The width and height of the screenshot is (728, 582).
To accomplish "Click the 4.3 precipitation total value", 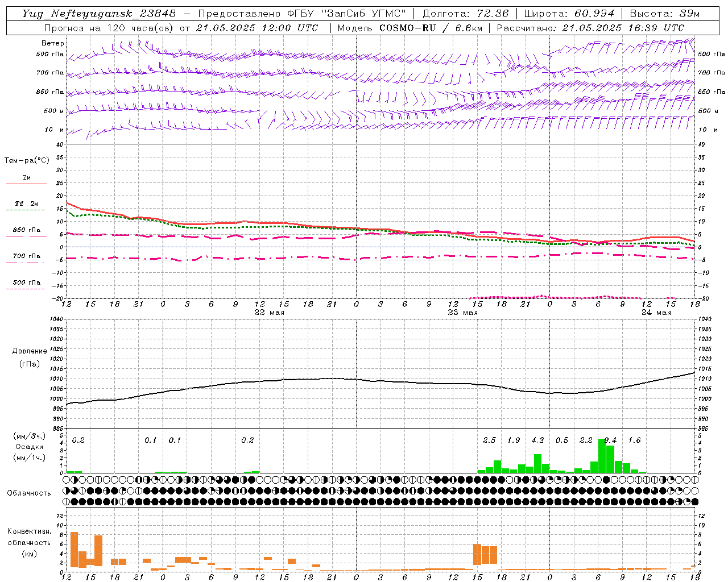I will [x=537, y=440].
